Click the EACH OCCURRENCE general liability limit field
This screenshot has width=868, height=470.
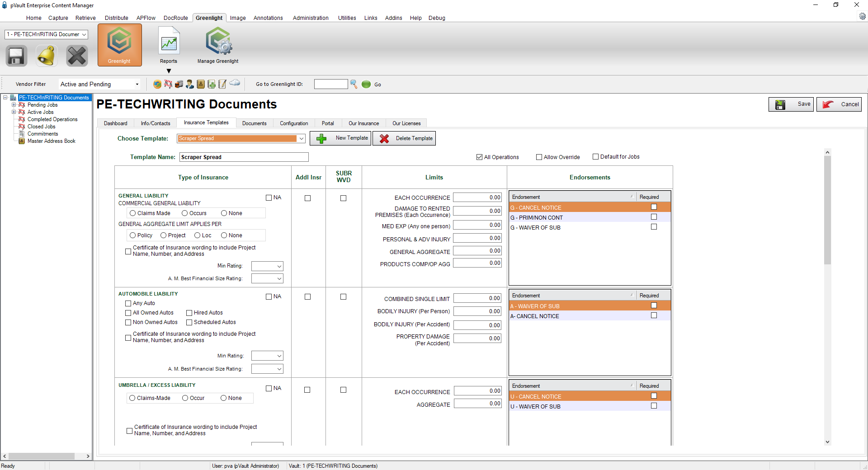477,197
